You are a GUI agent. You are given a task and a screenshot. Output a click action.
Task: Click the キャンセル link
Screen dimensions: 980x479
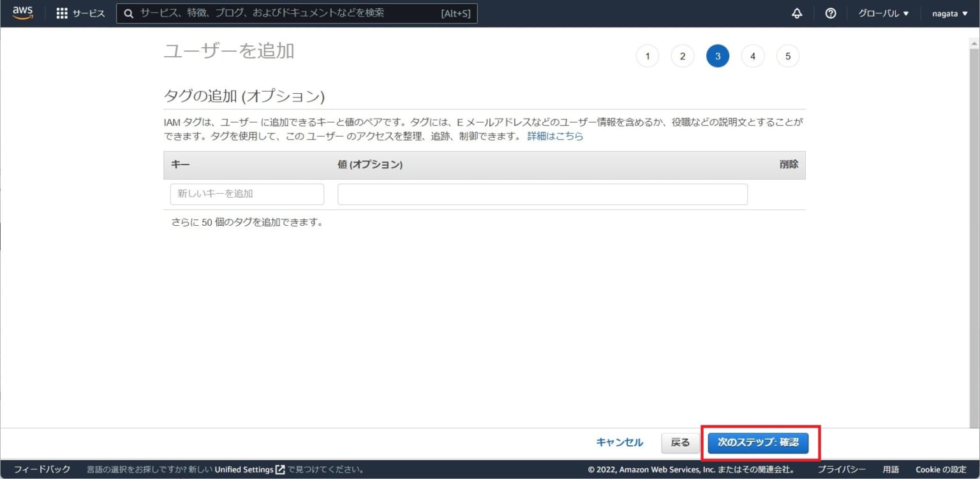[618, 442]
